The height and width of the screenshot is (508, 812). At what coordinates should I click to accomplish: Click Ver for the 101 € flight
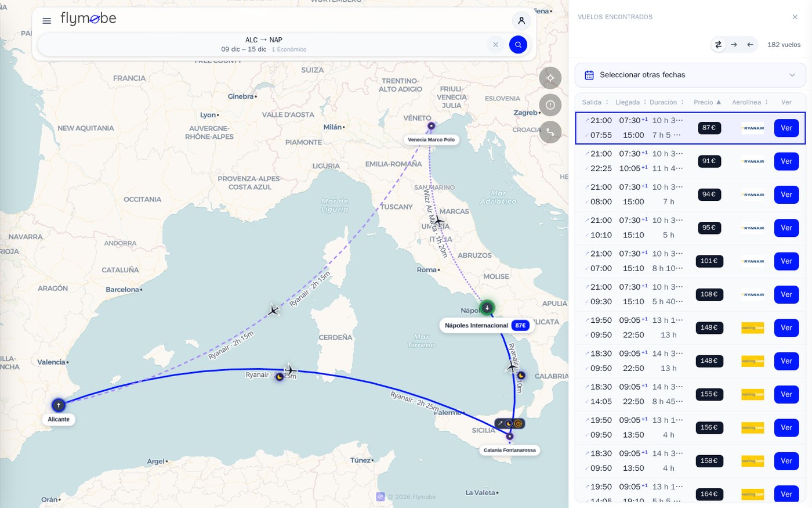tap(786, 261)
